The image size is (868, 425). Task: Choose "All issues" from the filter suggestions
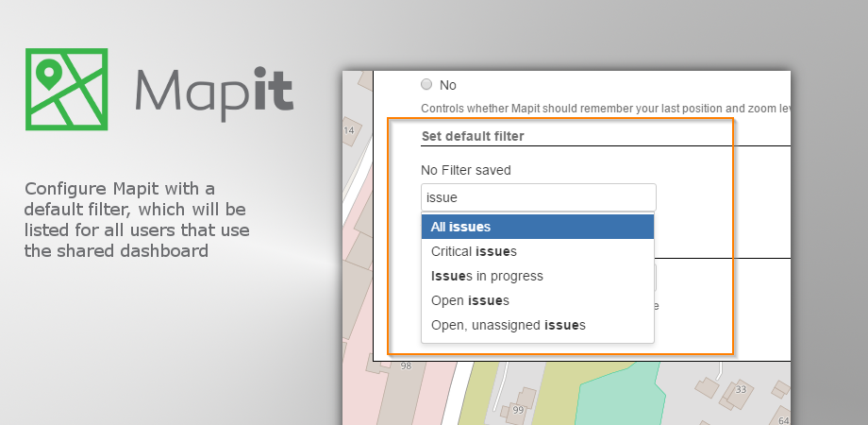point(538,227)
